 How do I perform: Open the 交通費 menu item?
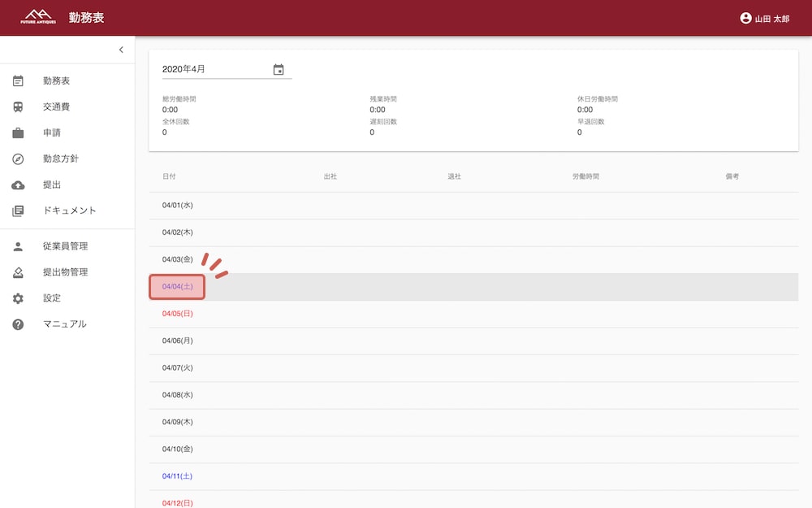click(x=57, y=107)
